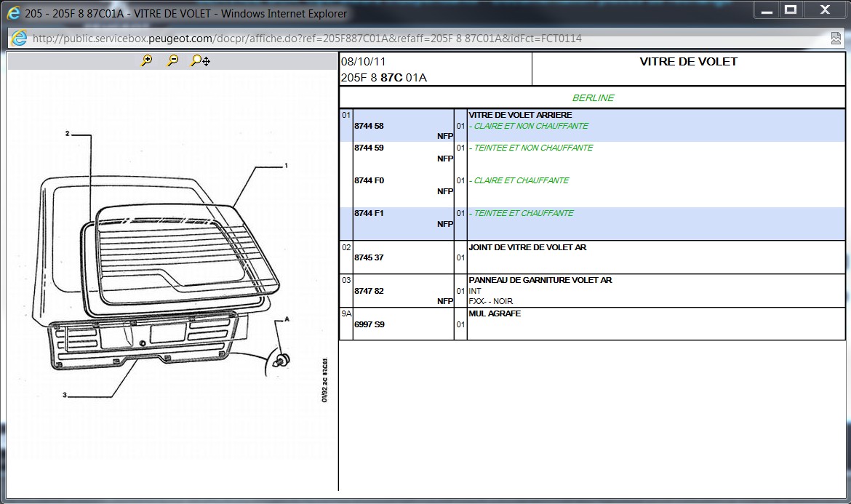
Task: Maximize the Internet Explorer window
Action: click(x=790, y=10)
